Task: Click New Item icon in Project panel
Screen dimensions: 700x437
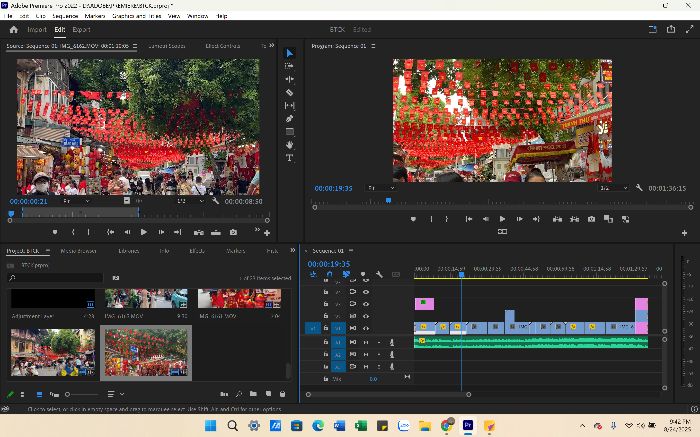Action: (268, 394)
